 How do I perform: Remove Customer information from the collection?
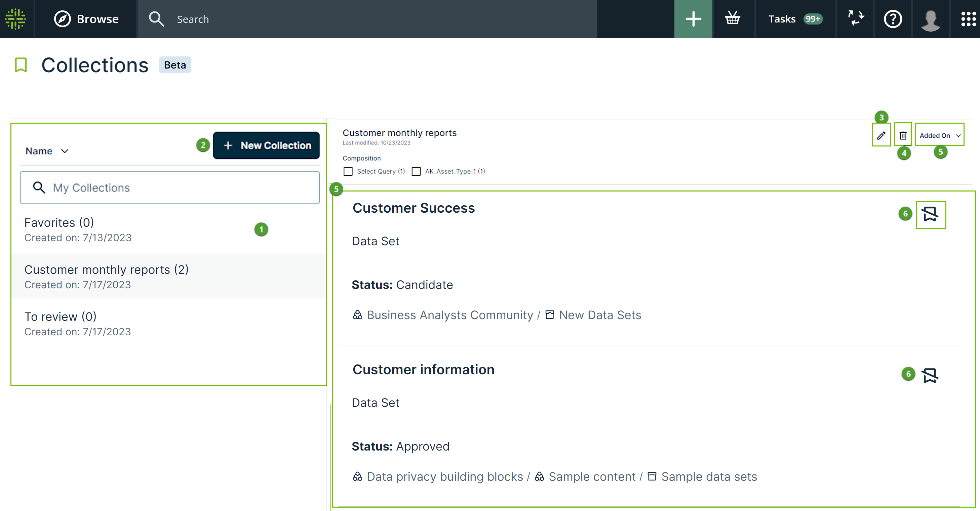[x=930, y=375]
